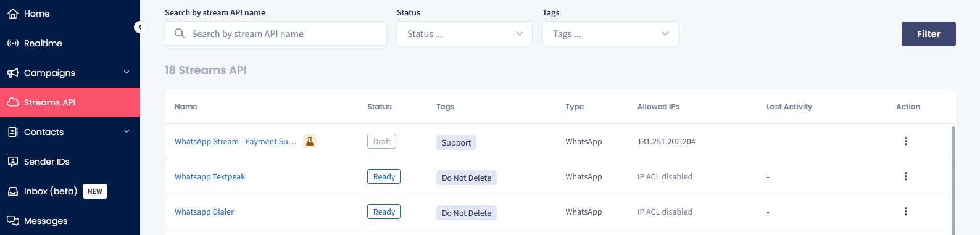This screenshot has height=235, width=980.
Task: Open the Status filter dropdown
Action: [465, 33]
